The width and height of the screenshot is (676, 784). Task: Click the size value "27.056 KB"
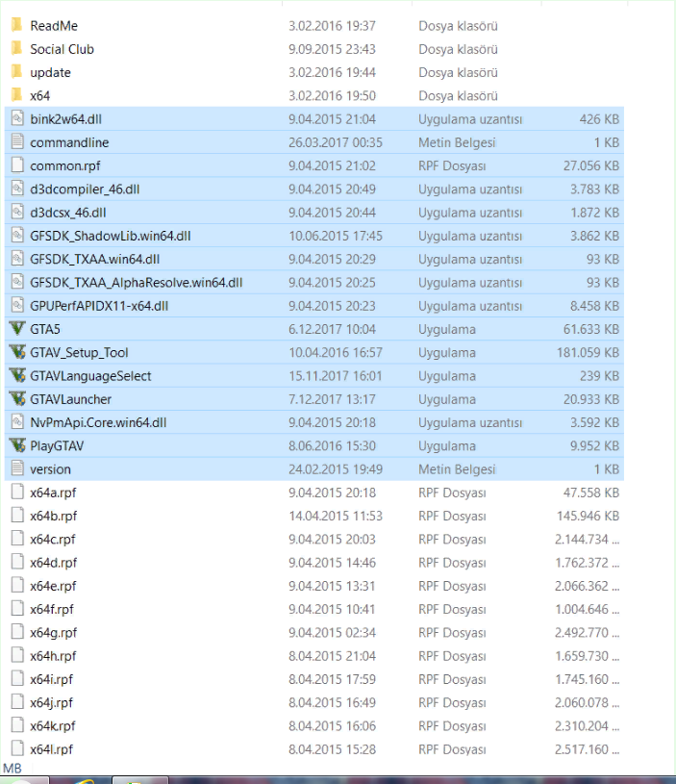(591, 166)
